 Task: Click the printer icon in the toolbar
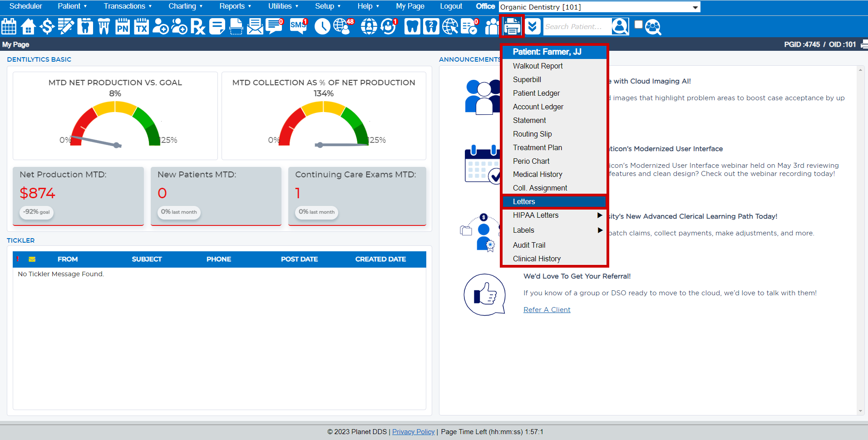pos(512,26)
